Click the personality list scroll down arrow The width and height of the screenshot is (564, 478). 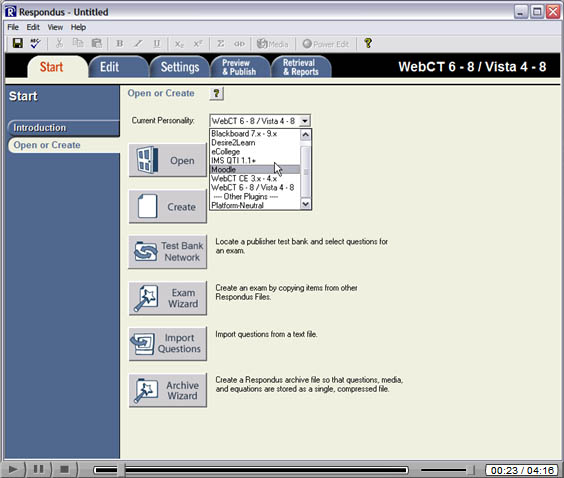click(305, 204)
